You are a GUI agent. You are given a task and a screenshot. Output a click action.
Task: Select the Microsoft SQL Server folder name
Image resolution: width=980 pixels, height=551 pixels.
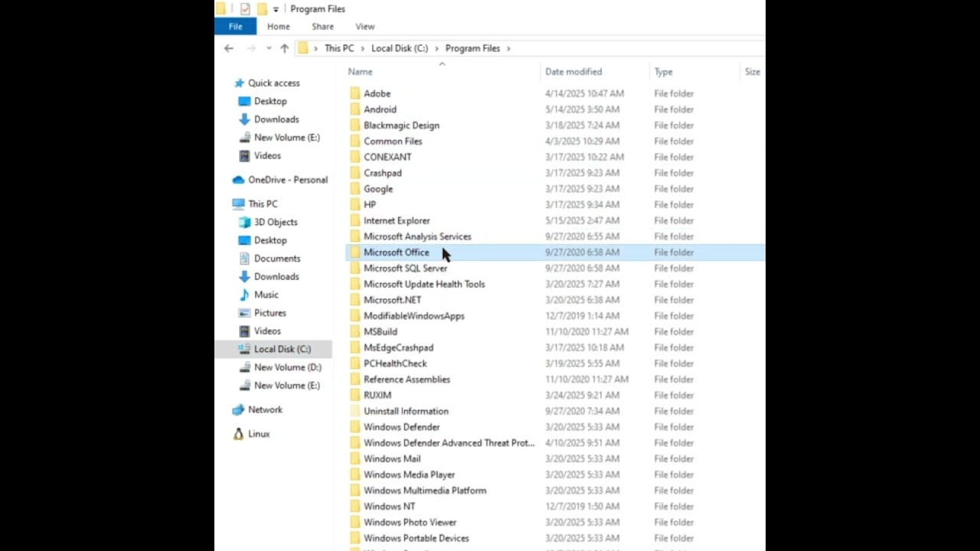click(405, 269)
